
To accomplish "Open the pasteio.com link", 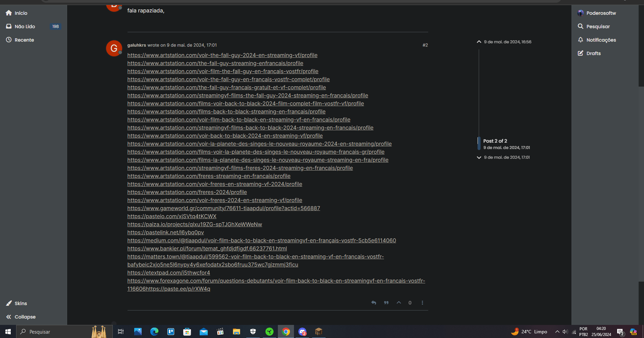I will coord(172,216).
